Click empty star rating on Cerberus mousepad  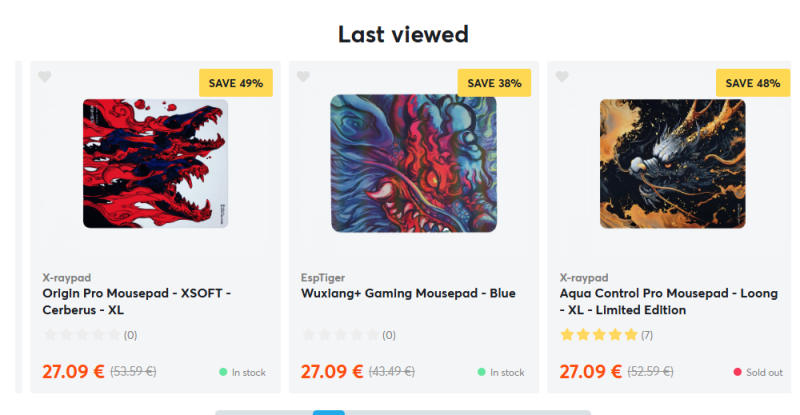click(x=82, y=335)
